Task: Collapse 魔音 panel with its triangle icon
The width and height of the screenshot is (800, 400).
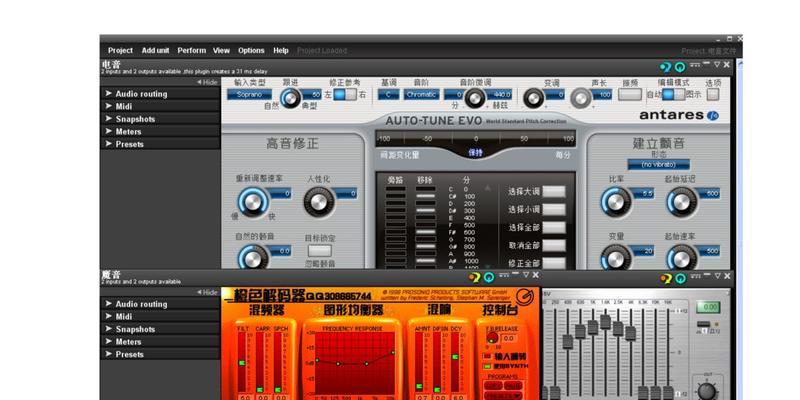Action: coord(526,275)
